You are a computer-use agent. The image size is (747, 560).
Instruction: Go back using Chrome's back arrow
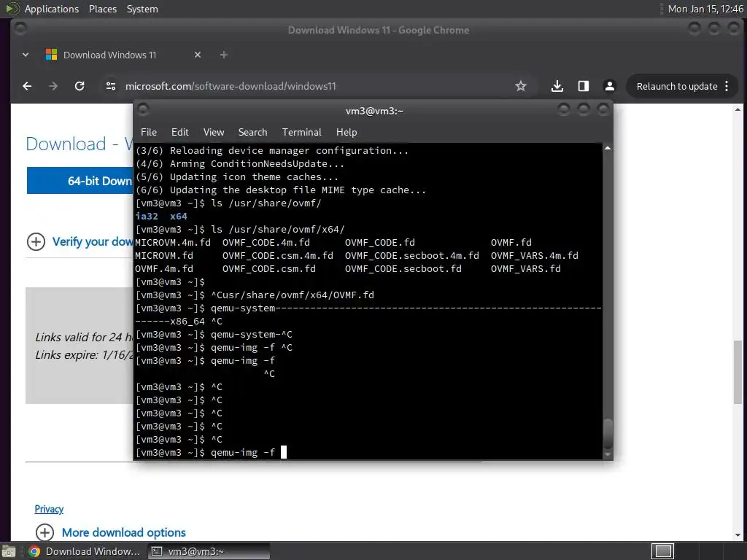pyautogui.click(x=27, y=86)
